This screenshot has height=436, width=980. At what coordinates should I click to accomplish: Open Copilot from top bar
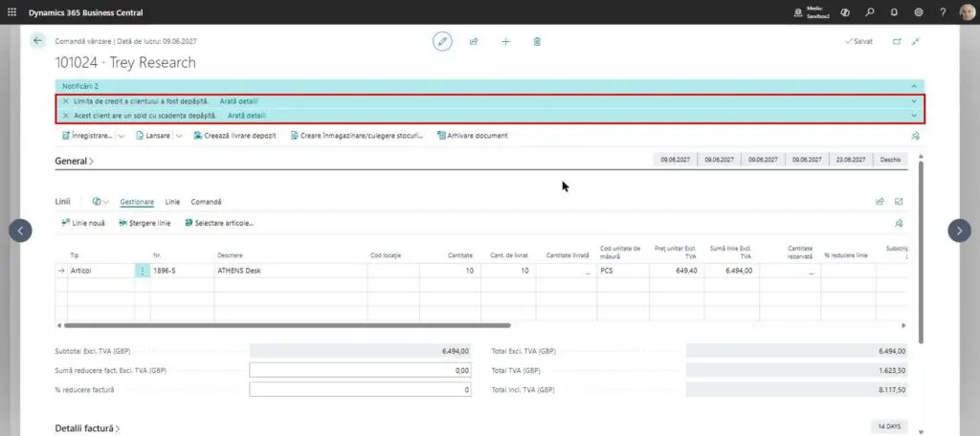(x=845, y=12)
